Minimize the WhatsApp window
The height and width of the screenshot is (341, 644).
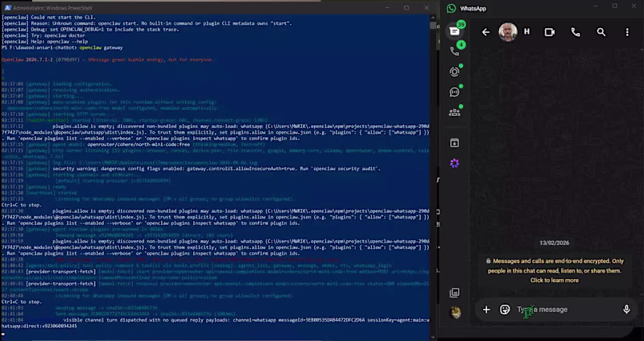pos(596,6)
